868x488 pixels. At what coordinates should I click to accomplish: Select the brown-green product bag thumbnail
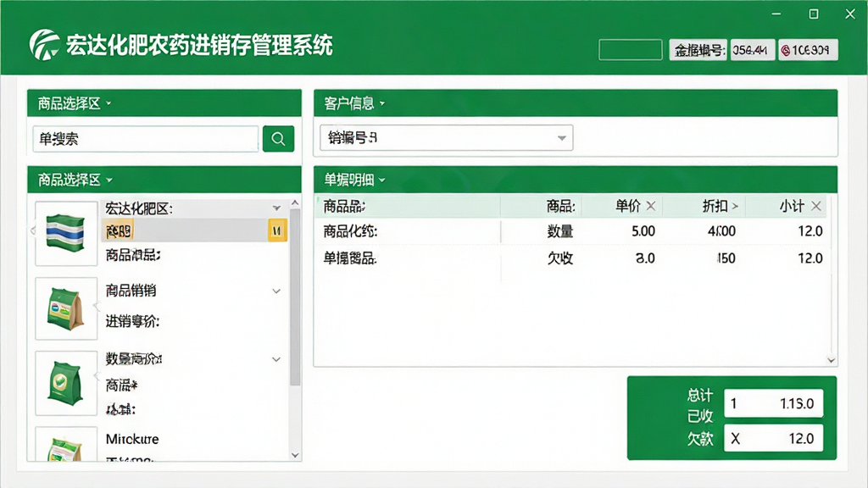66,308
